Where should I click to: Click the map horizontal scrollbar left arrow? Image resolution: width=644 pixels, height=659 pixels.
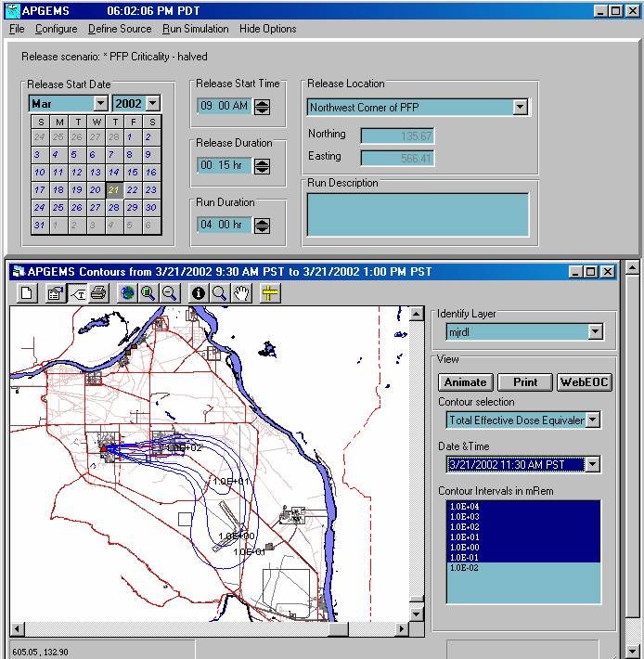pyautogui.click(x=18, y=629)
